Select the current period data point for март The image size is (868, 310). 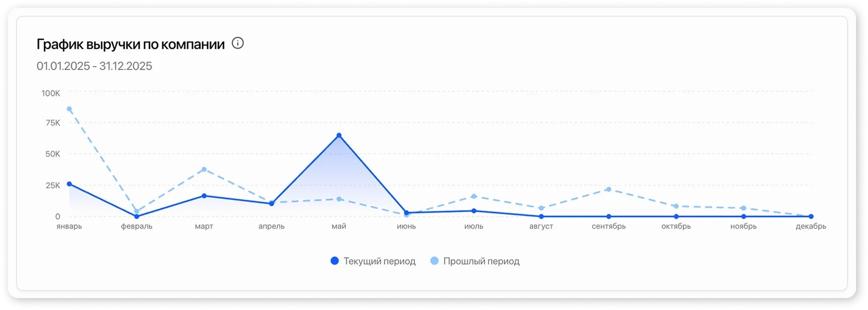(204, 196)
